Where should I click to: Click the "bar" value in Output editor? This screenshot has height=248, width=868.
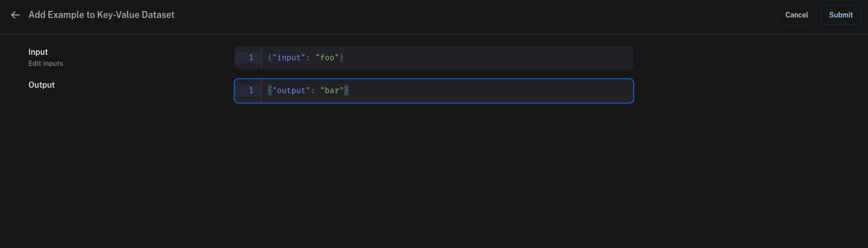(332, 91)
